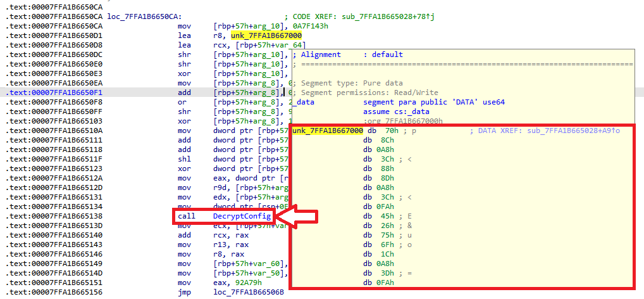
Task: Click address .text:00007FFA1B665118
Action: (54, 149)
